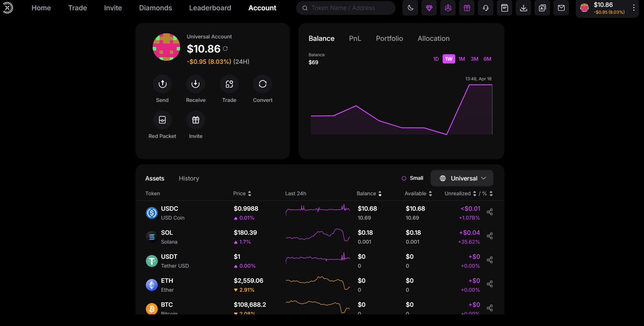Open Leaderboard page
Screen dimensions: 644x326
210,8
